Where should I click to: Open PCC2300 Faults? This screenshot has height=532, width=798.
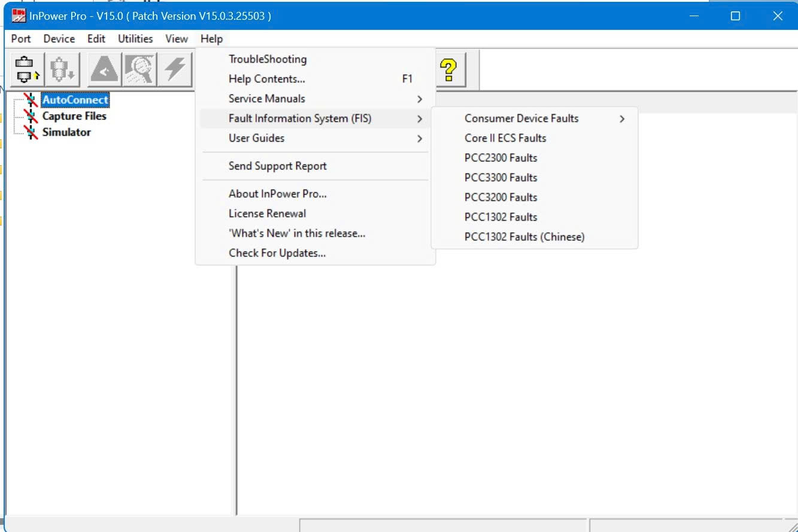[x=534, y=158]
